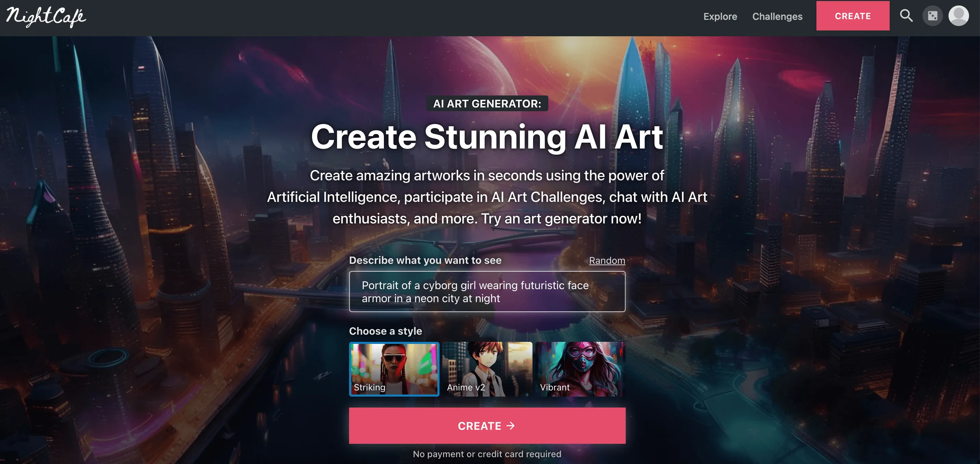980x464 pixels.
Task: Click the 'Choose a style' label
Action: (385, 331)
